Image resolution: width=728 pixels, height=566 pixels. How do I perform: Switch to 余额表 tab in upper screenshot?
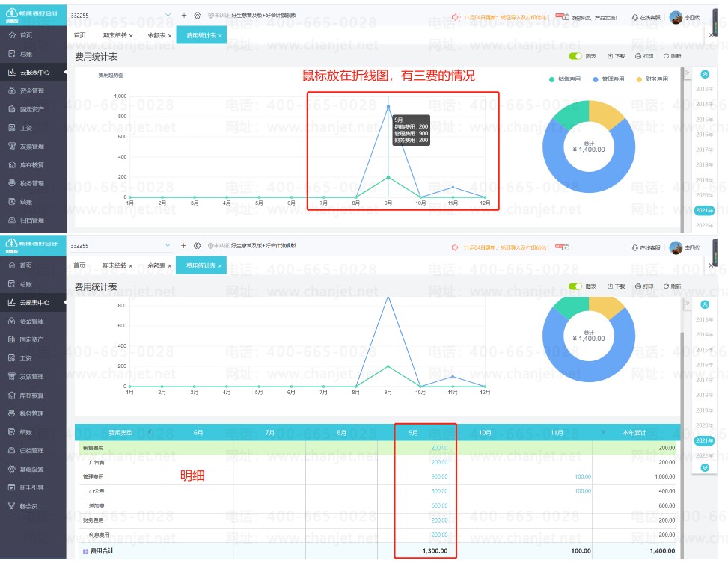(156, 35)
